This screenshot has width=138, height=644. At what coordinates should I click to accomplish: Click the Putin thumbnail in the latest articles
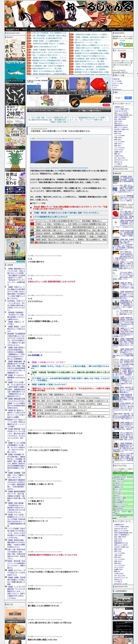coord(116,331)
